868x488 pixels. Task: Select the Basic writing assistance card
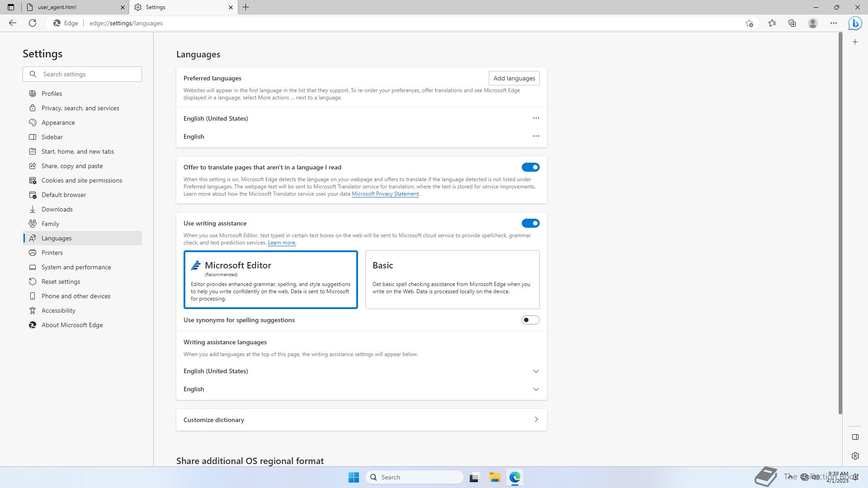tap(453, 280)
